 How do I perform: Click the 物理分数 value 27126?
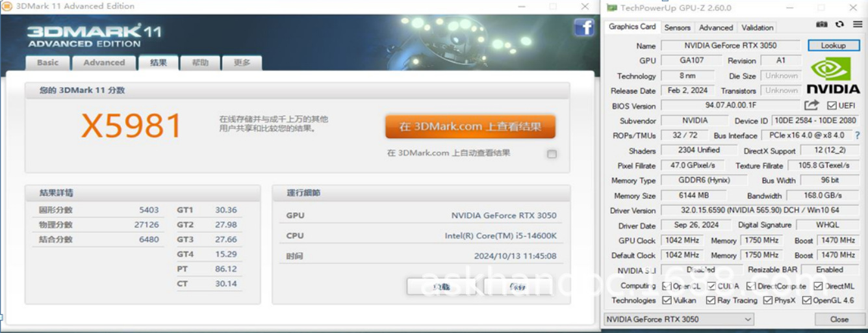pyautogui.click(x=146, y=225)
